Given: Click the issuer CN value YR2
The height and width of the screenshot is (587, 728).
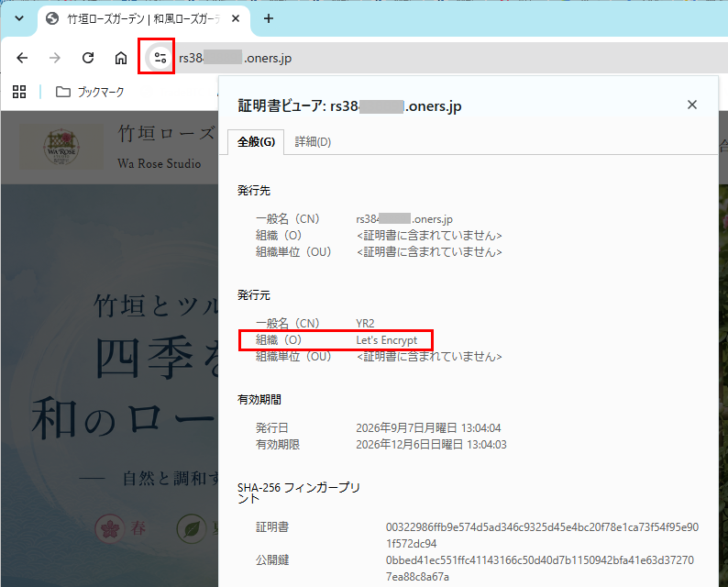Looking at the screenshot, I should click(366, 324).
